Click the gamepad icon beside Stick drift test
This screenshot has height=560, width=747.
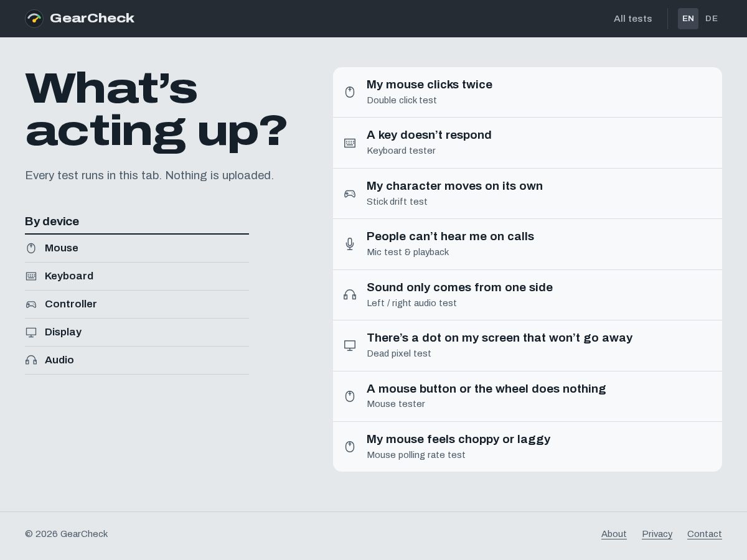(350, 194)
